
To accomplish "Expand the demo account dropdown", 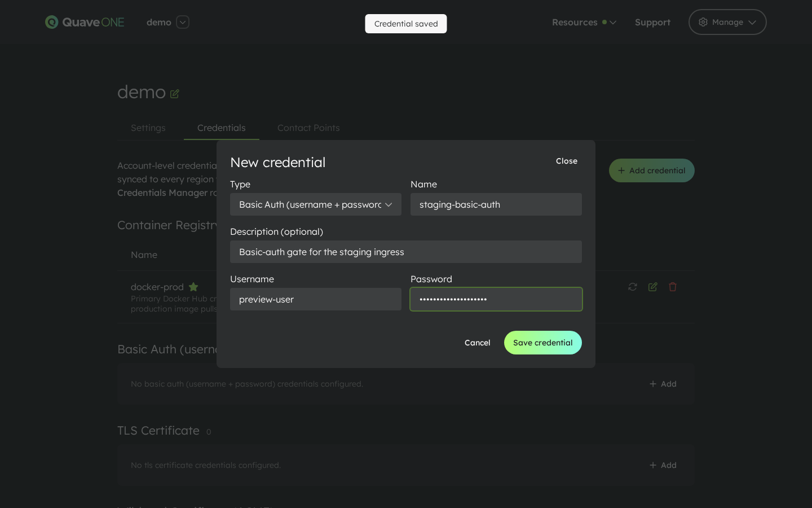I will pyautogui.click(x=183, y=23).
